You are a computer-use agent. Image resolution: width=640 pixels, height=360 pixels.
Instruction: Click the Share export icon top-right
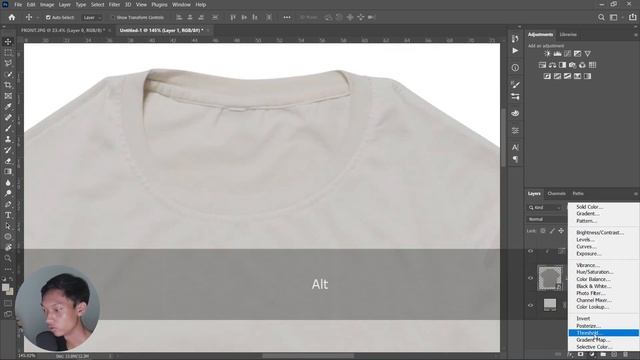point(632,17)
